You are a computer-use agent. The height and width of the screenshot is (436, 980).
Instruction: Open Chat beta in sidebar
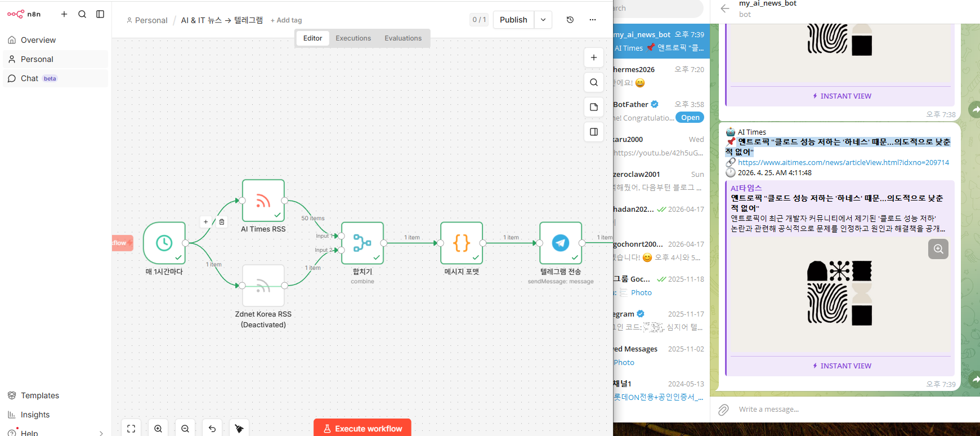click(x=55, y=78)
